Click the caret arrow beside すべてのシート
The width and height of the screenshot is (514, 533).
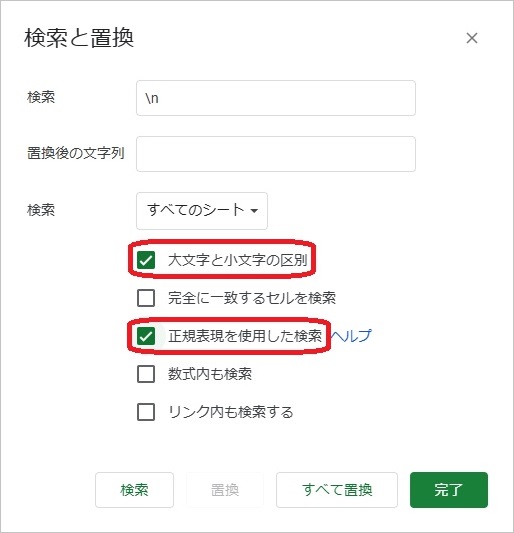(254, 211)
